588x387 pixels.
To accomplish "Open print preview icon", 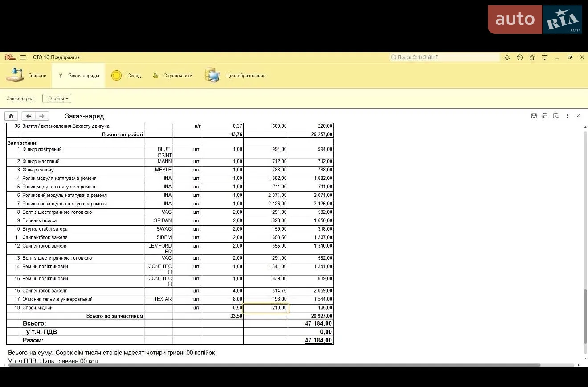I will tap(556, 116).
